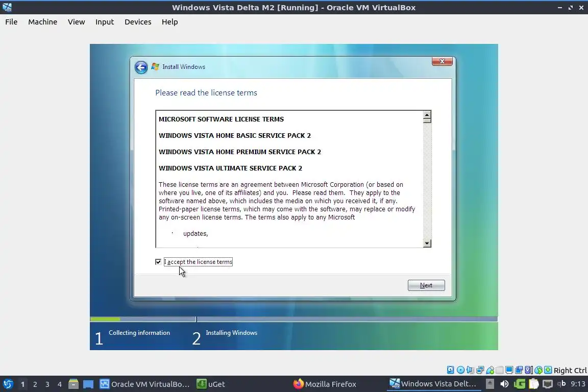Click 'MICROSOFT SOFTWARE LICENSE TERMS' heading
The width and height of the screenshot is (588, 392).
(x=221, y=119)
